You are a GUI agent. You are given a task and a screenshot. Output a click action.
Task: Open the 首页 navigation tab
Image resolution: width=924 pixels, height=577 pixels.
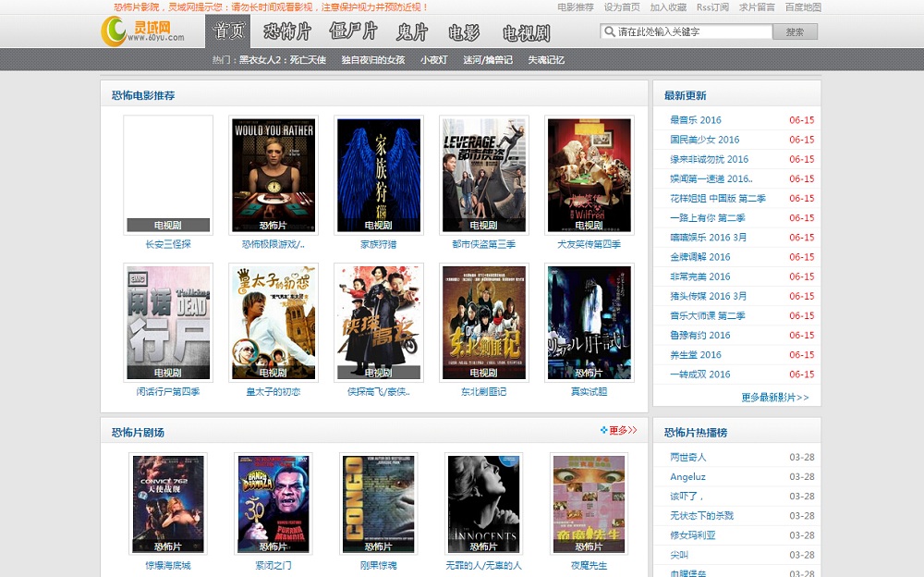click(x=227, y=31)
